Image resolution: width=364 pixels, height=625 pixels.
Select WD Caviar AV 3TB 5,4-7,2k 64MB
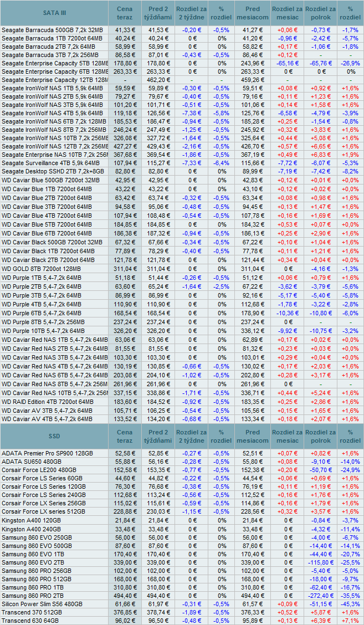47,411
